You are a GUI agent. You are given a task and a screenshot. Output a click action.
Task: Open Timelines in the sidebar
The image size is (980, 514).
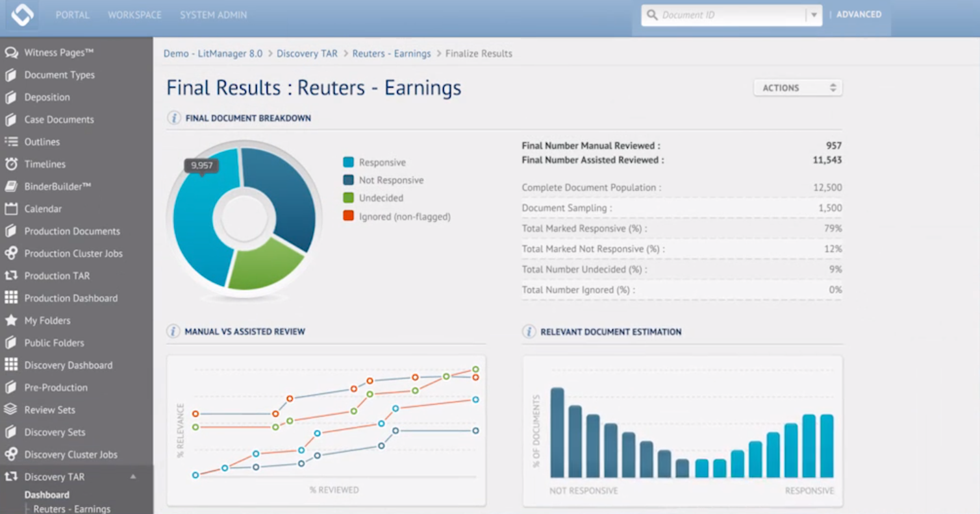click(45, 164)
